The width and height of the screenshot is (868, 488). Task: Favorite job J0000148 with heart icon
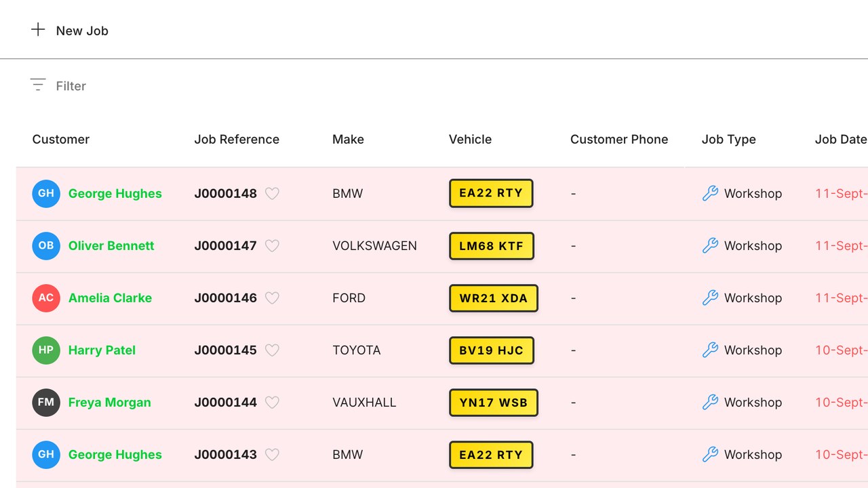(272, 194)
